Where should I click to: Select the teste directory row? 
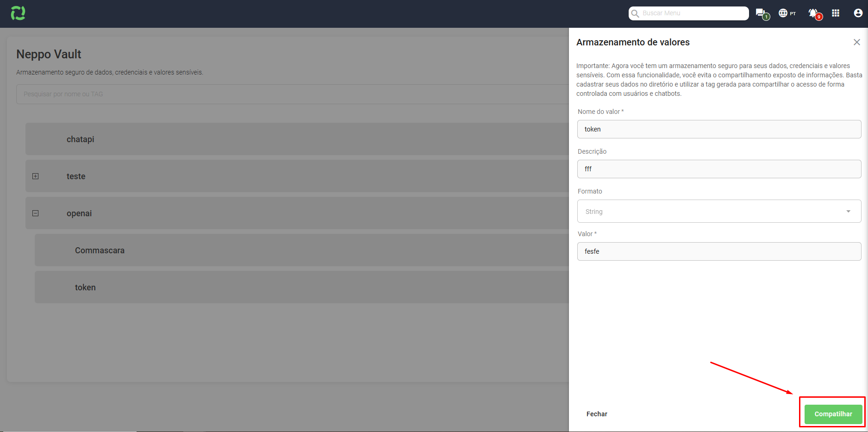[297, 176]
